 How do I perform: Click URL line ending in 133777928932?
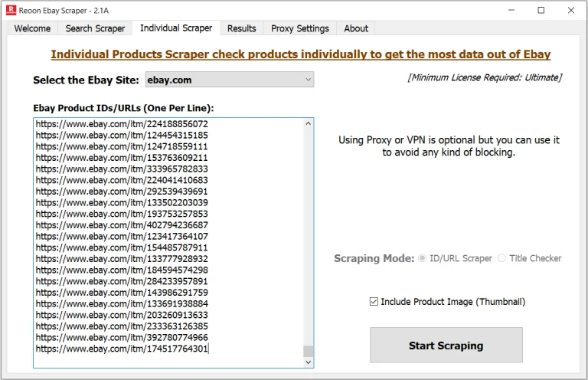[x=122, y=259]
